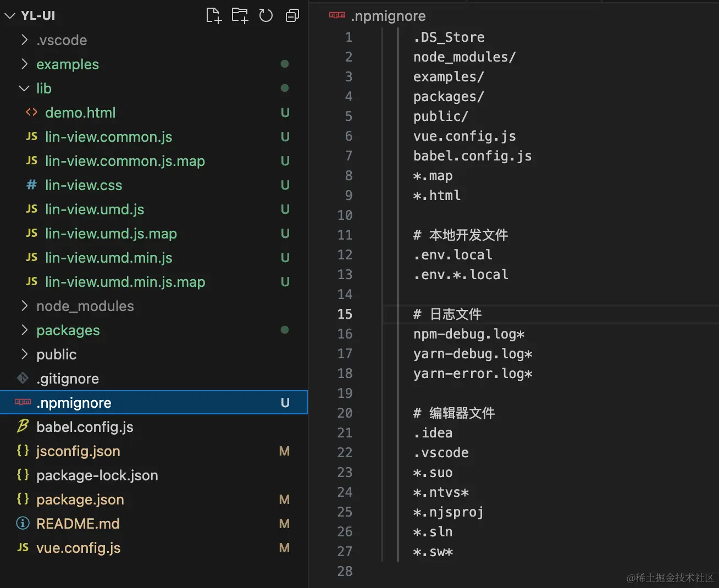Open the vue.config.js file
This screenshot has width=719, height=588.
79,548
